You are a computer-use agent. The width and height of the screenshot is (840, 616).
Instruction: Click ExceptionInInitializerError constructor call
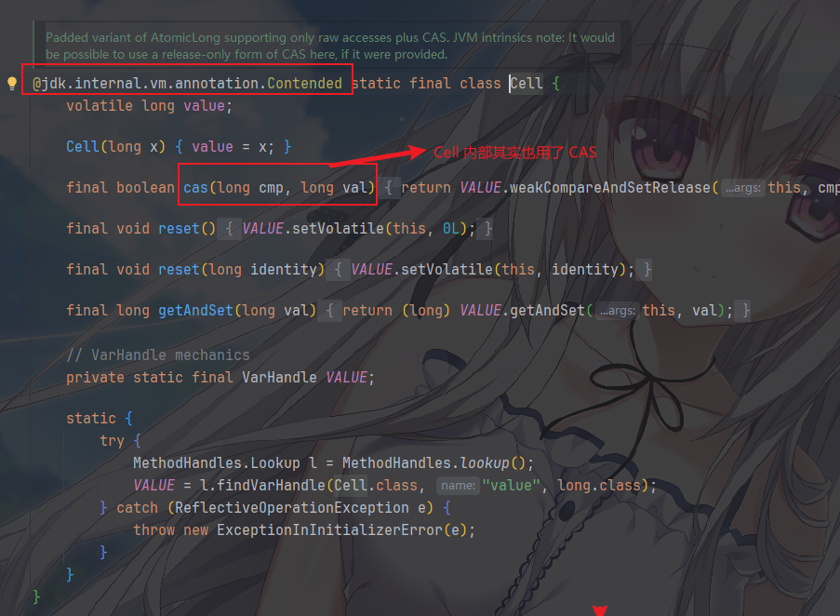(329, 530)
